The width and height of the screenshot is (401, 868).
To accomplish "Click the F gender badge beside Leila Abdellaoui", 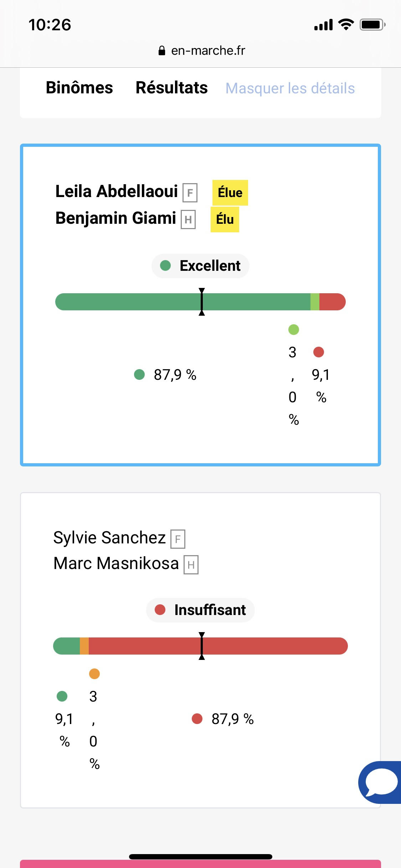I will point(190,193).
